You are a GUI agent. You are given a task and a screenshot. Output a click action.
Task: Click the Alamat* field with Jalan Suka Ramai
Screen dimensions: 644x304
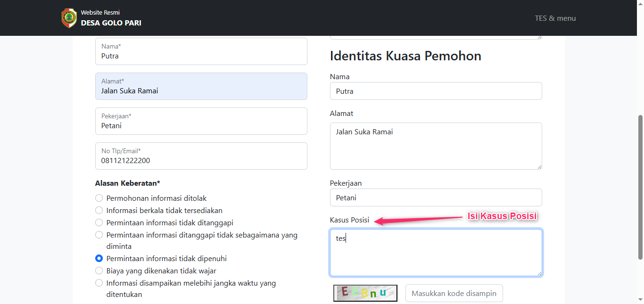201,86
